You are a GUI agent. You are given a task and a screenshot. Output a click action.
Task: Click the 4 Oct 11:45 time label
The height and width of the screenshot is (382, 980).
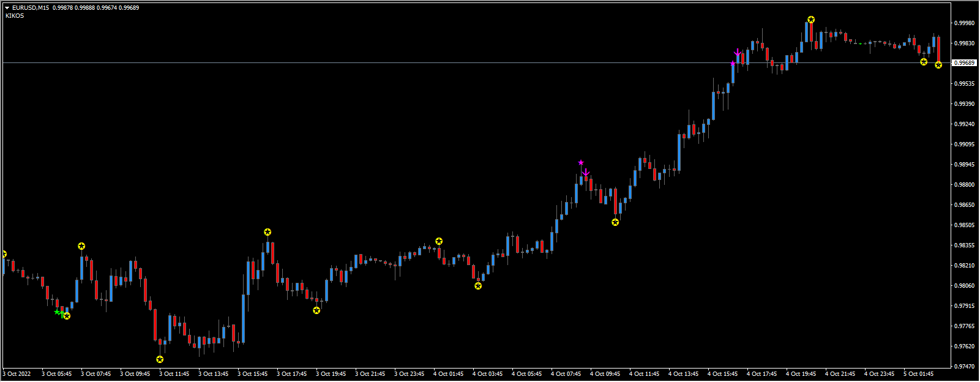click(644, 374)
